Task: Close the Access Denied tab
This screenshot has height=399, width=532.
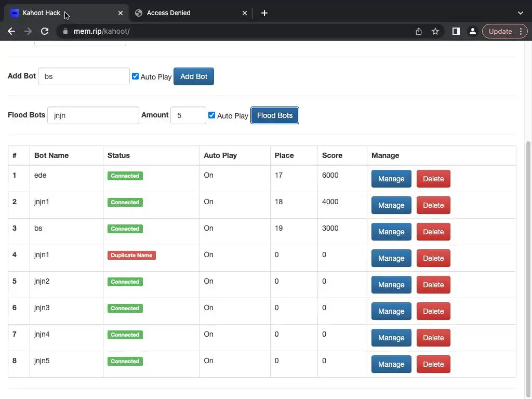Action: point(245,13)
